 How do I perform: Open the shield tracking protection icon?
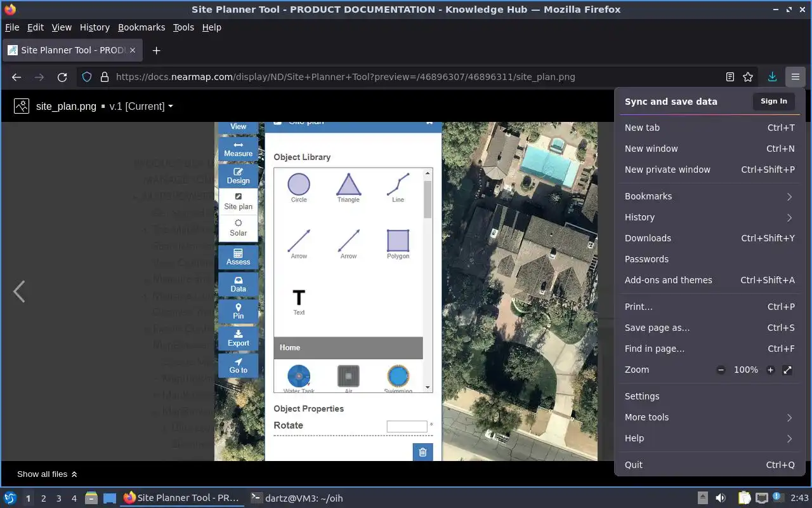(x=88, y=77)
